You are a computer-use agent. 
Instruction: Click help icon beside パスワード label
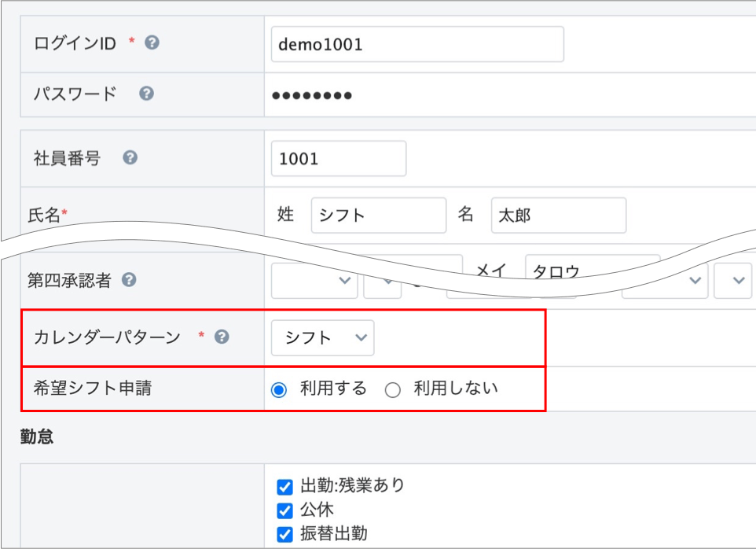146,94
